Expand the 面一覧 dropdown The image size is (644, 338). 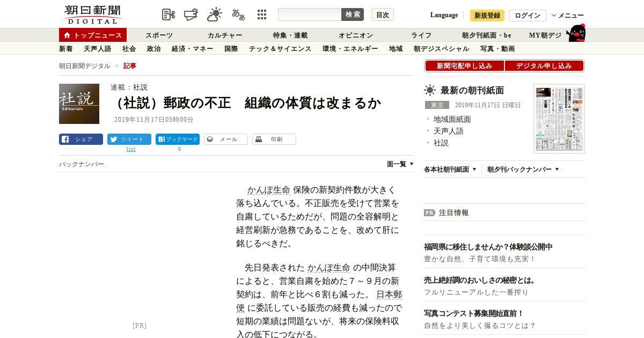400,164
